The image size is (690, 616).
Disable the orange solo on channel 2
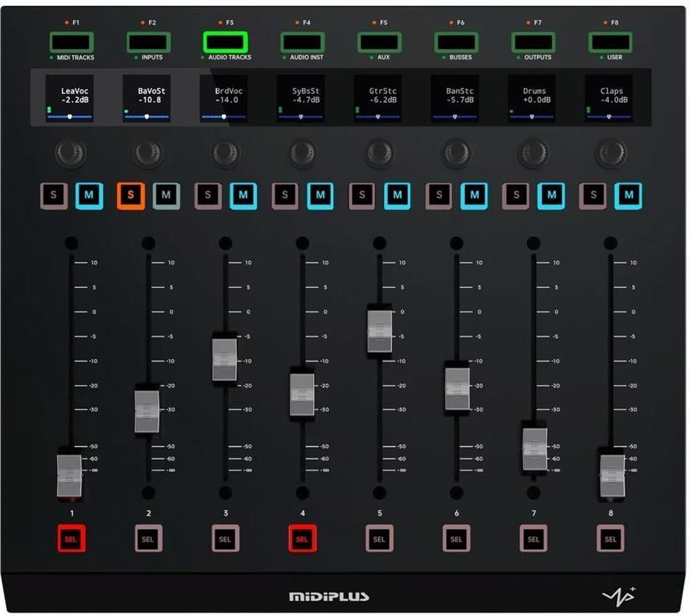coord(131,195)
